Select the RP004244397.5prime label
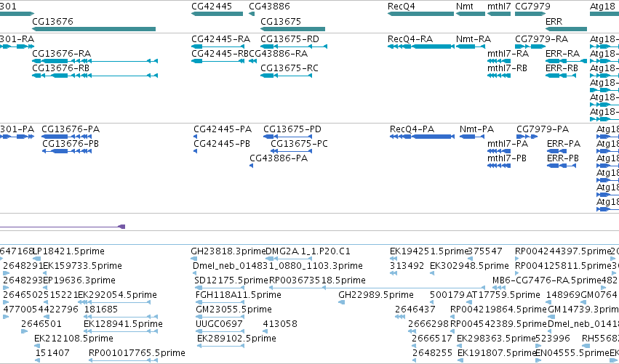The height and width of the screenshot is (364, 619). (x=563, y=251)
